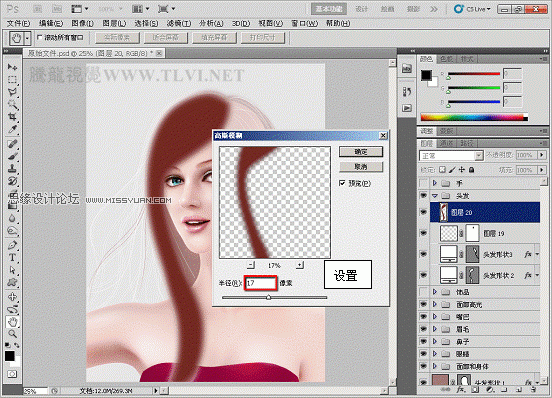Expand the 面部高光 group
Screen dimensions: 552x398
coord(435,304)
